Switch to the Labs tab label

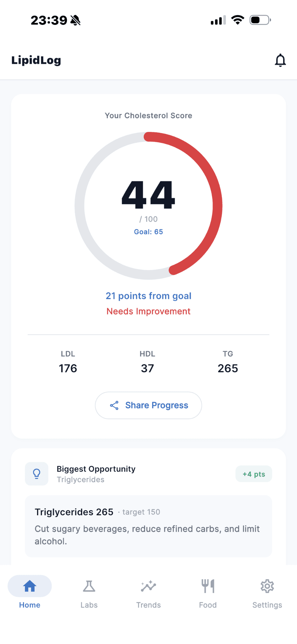(x=89, y=605)
